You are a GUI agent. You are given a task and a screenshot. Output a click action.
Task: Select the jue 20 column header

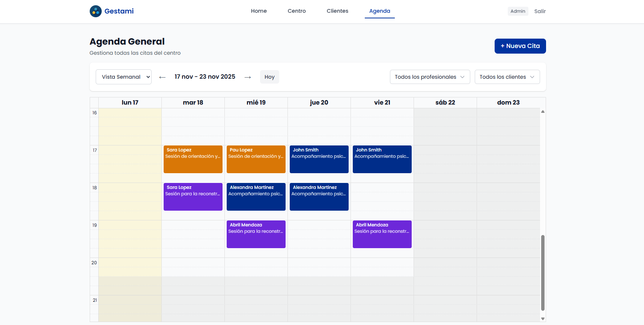[319, 103]
